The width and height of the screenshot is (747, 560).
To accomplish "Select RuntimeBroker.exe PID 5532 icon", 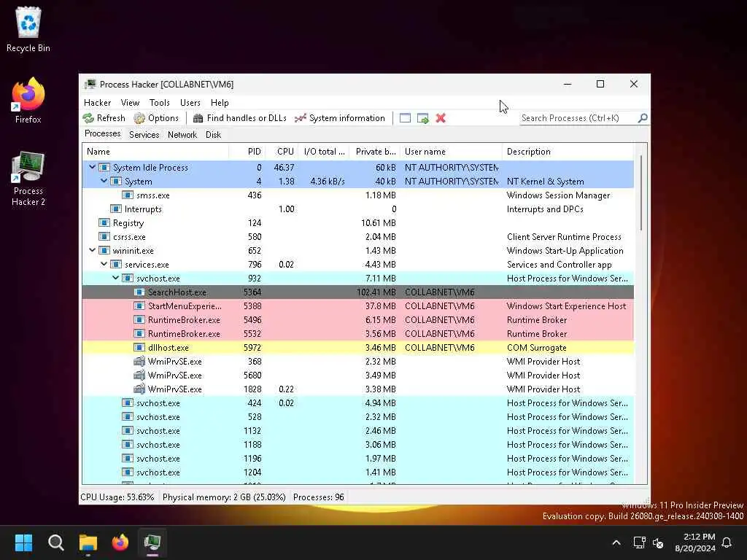I will [139, 333].
